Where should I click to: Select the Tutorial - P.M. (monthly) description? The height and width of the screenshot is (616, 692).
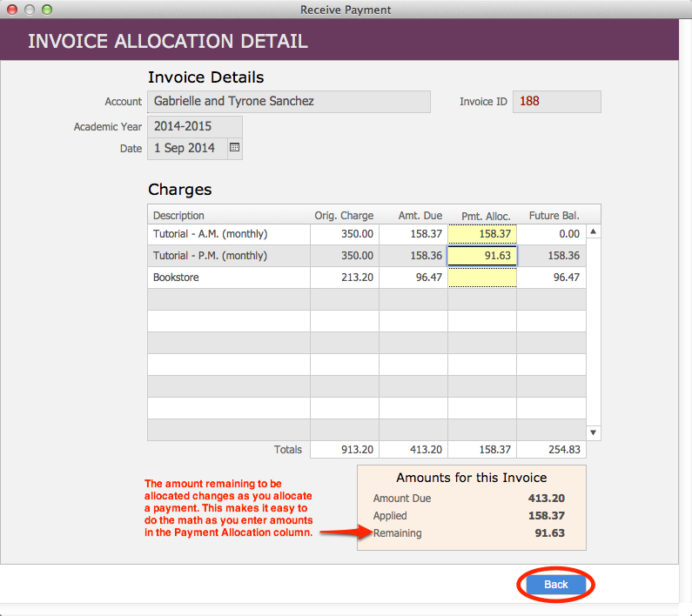(210, 256)
